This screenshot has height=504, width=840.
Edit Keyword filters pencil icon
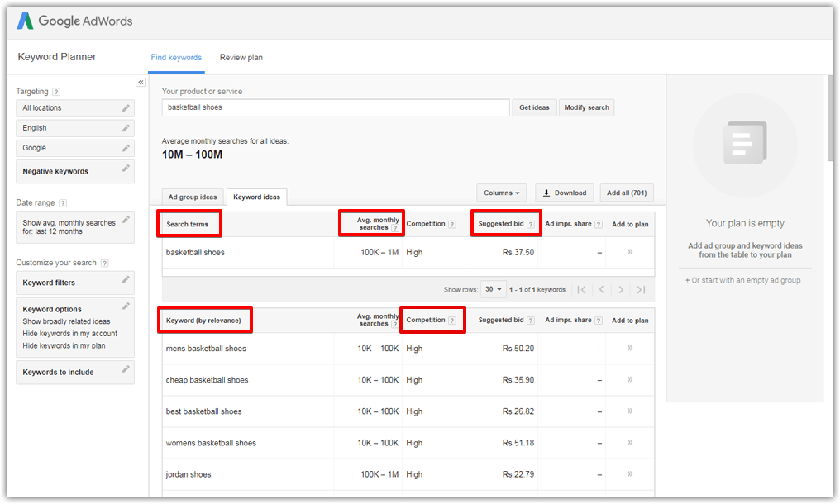[126, 279]
